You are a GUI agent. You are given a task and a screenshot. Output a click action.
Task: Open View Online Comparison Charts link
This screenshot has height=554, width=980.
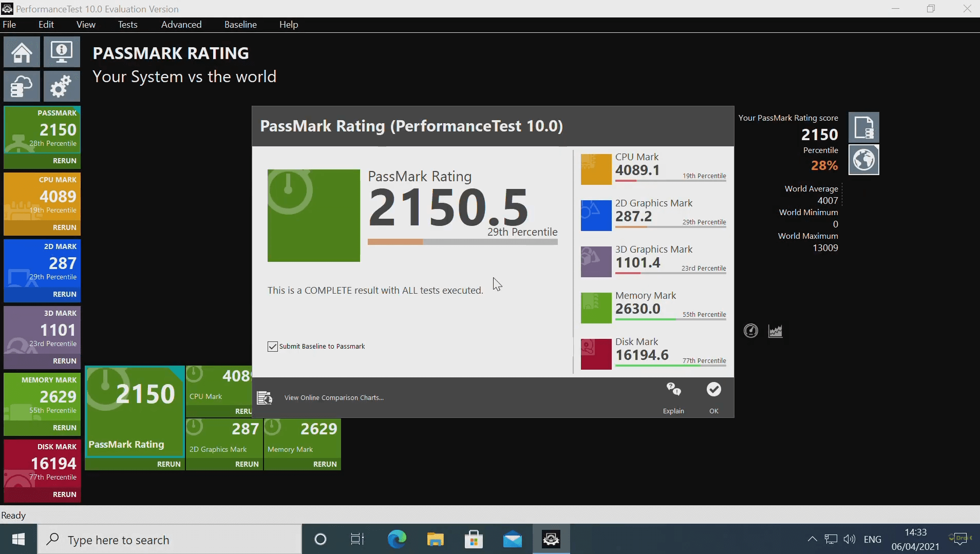pyautogui.click(x=334, y=398)
